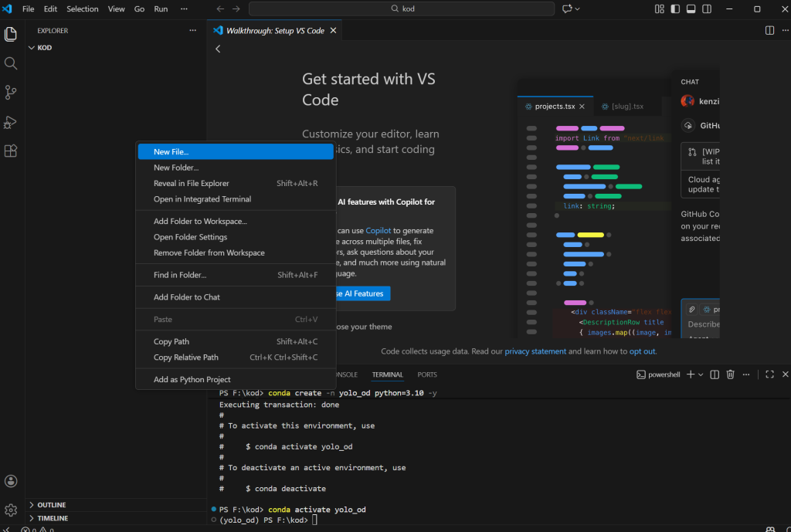Click the opt out link
Image resolution: width=791 pixels, height=532 pixels.
[x=642, y=351]
